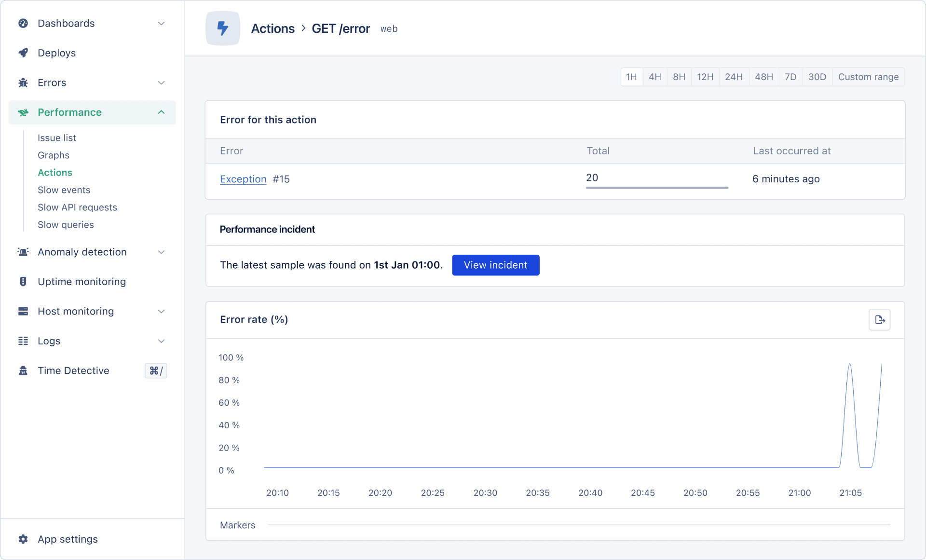Click the lightning bolt action icon
The height and width of the screenshot is (560, 926).
[x=223, y=28]
